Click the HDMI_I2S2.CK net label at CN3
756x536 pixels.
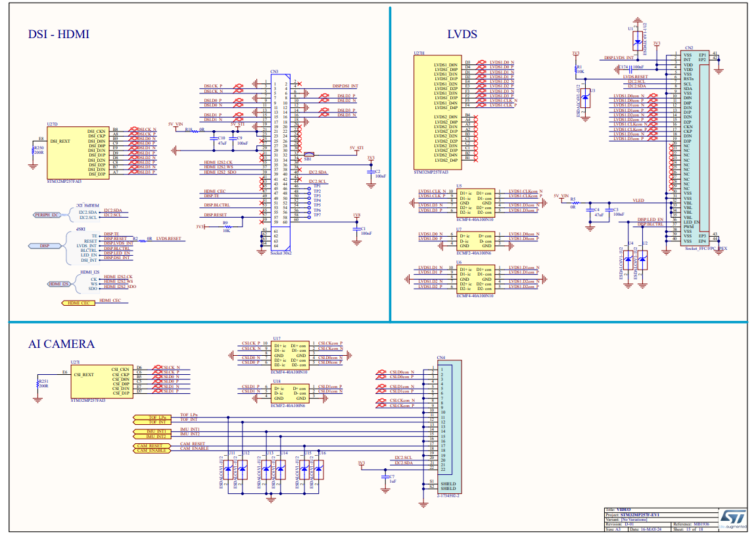click(x=218, y=162)
